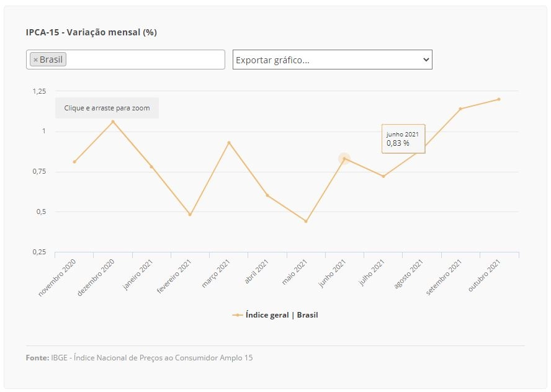Click the Brasil tag chip label
551x392 pixels.
pyautogui.click(x=51, y=60)
